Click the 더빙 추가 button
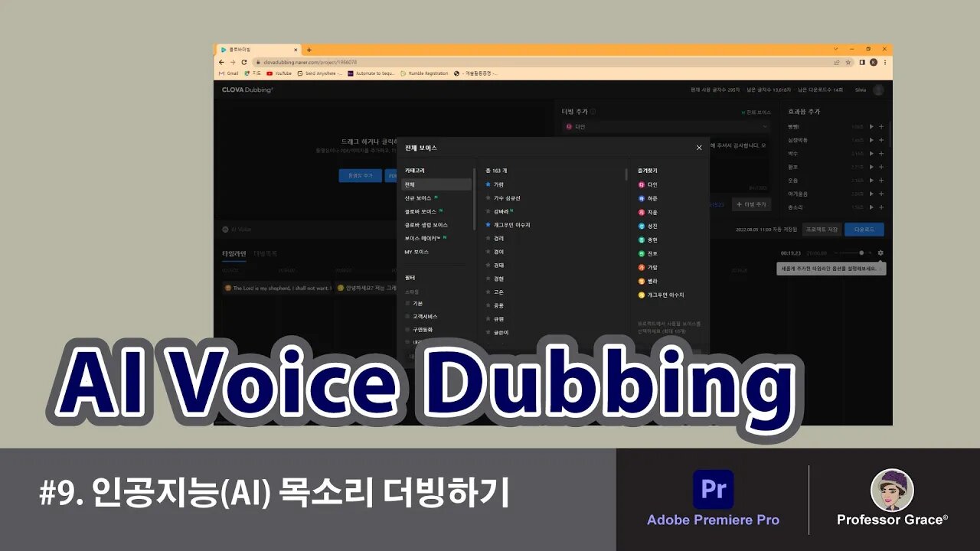Image resolution: width=980 pixels, height=551 pixels. (752, 204)
